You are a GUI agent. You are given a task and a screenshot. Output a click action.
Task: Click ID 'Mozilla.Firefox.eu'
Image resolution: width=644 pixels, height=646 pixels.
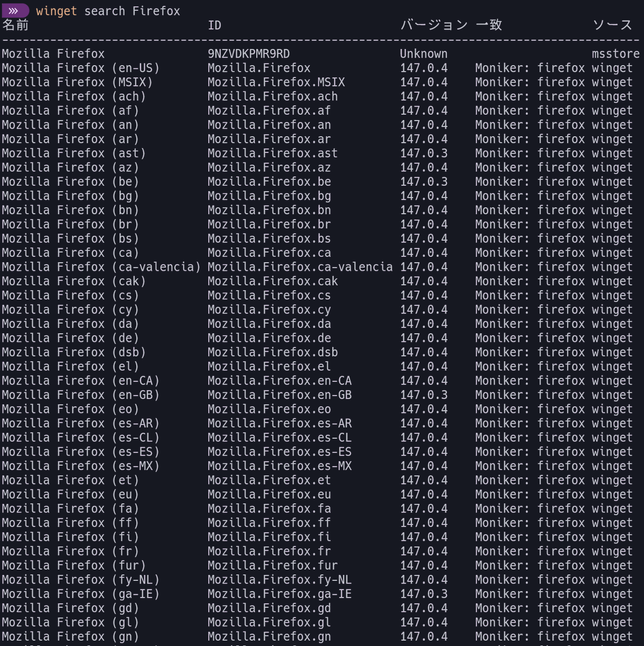point(269,495)
